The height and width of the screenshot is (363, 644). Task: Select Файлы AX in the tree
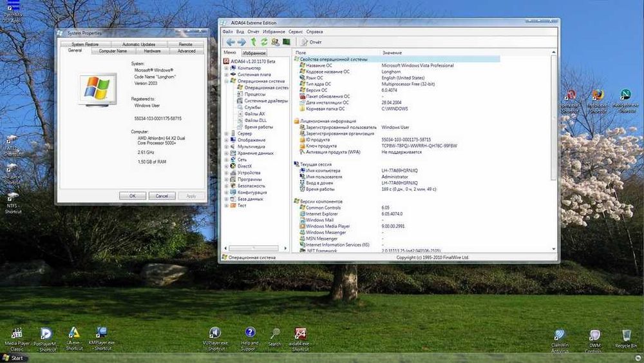click(x=254, y=114)
